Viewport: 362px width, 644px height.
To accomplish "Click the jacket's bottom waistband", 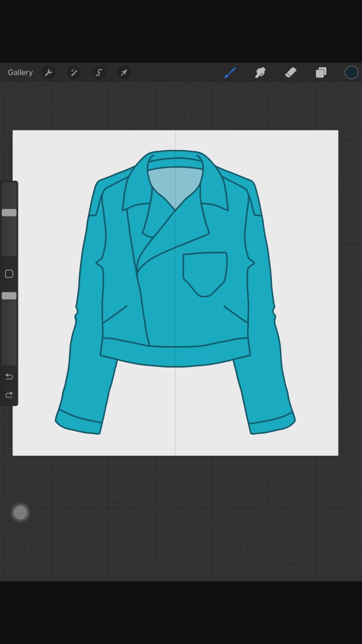I will coord(175,356).
